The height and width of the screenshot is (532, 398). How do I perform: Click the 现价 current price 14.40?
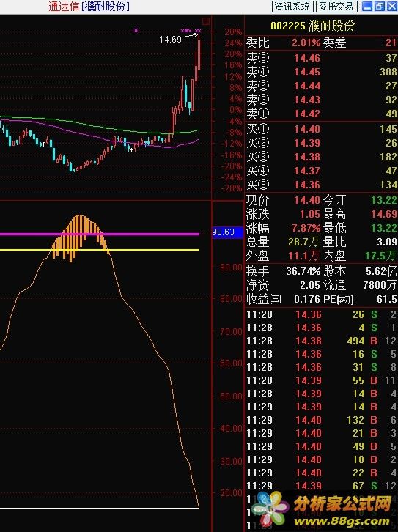click(x=306, y=200)
